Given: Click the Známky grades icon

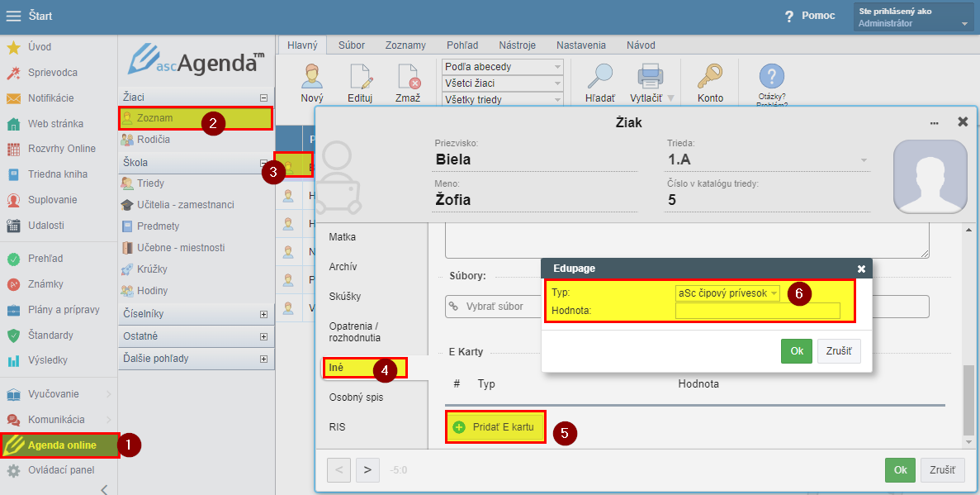Looking at the screenshot, I should tap(13, 284).
